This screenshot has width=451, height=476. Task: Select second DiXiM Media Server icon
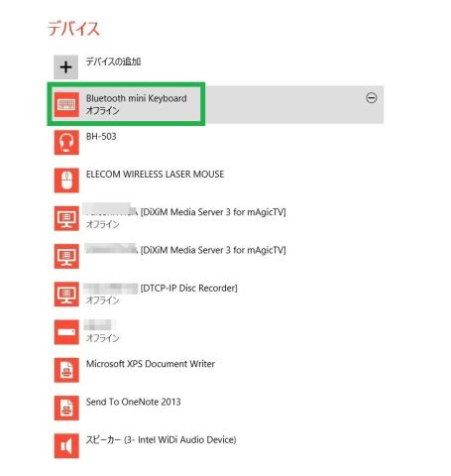(66, 257)
